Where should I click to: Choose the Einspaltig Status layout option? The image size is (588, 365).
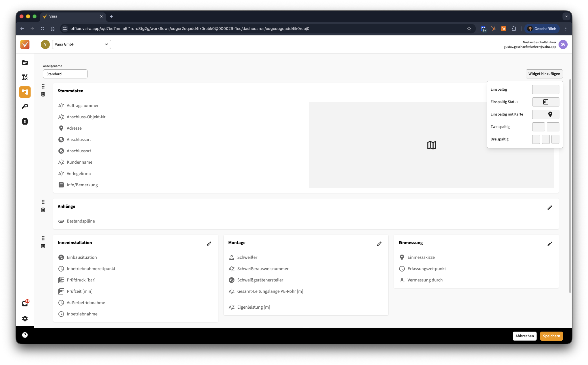[546, 102]
